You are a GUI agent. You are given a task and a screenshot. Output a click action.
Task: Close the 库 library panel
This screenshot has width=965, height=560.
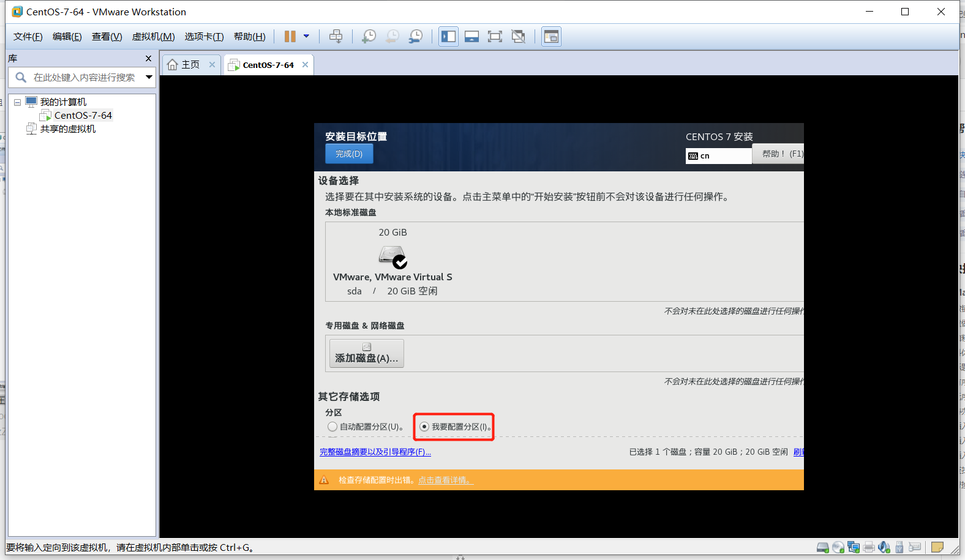(148, 59)
